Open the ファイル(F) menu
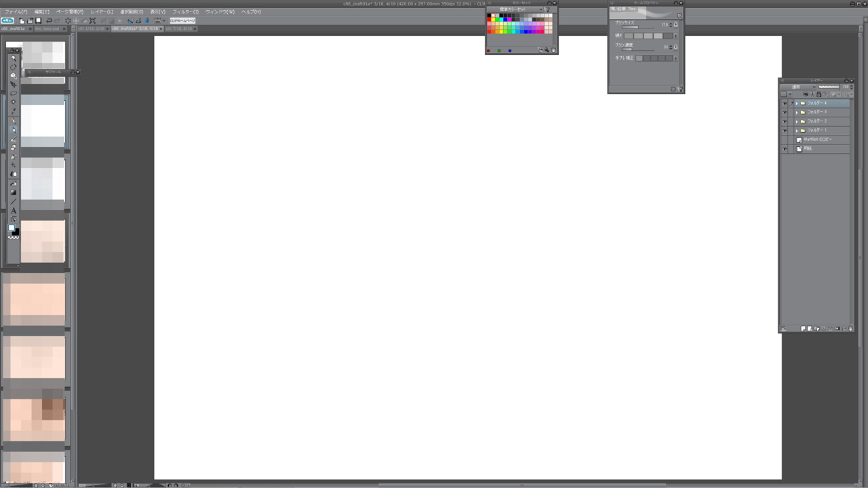 16,12
